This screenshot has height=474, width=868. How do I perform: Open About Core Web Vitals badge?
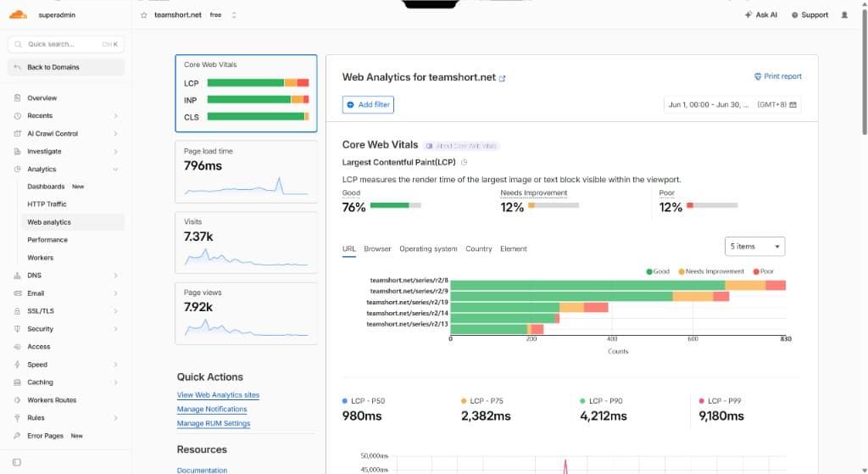coord(461,146)
